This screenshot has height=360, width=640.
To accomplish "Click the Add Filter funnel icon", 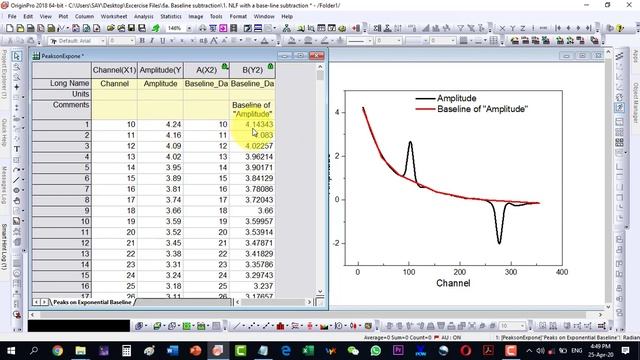I will click(460, 28).
